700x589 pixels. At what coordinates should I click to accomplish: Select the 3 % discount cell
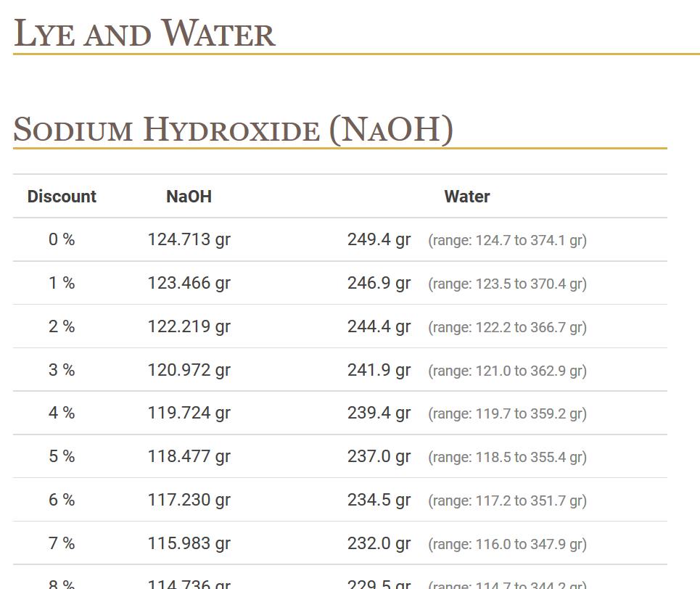(x=62, y=370)
